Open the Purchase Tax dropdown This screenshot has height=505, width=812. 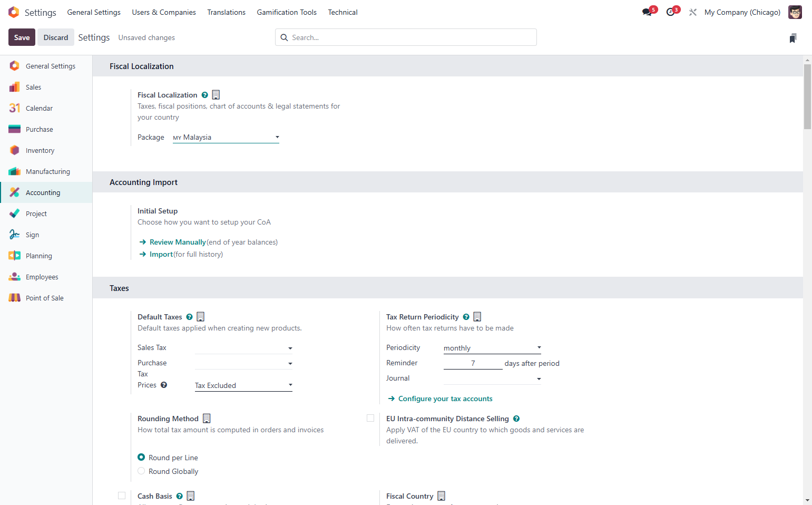tap(243, 363)
